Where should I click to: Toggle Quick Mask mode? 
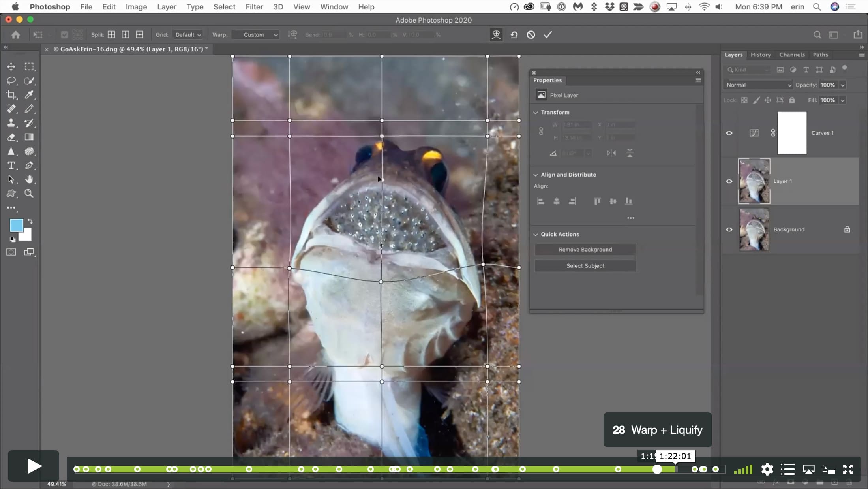click(x=11, y=252)
